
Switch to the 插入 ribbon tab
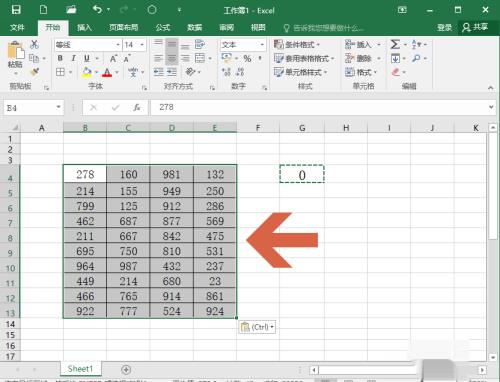click(x=84, y=27)
